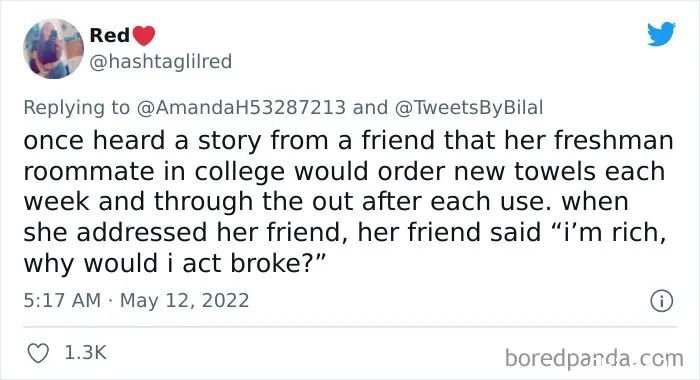Like the tweet with the heart outline icon
700x380 pixels.
click(x=38, y=353)
